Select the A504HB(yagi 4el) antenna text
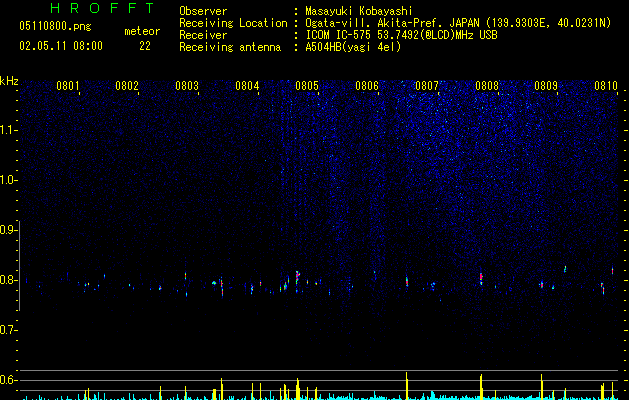The width and height of the screenshot is (629, 400). [353, 47]
